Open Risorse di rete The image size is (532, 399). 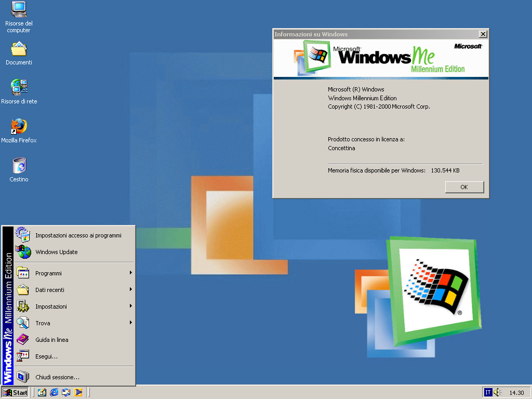19,88
